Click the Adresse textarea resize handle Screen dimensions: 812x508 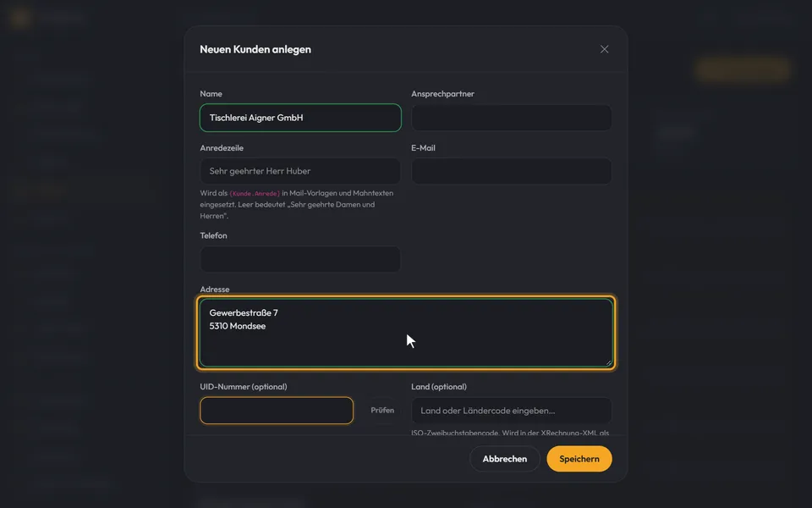pos(608,363)
